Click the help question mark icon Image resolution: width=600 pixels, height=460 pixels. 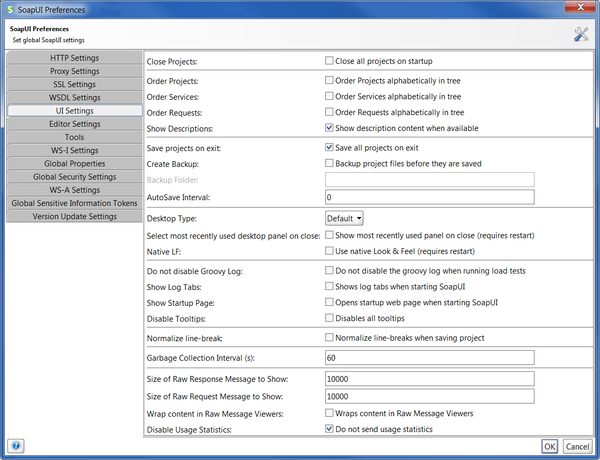16,446
